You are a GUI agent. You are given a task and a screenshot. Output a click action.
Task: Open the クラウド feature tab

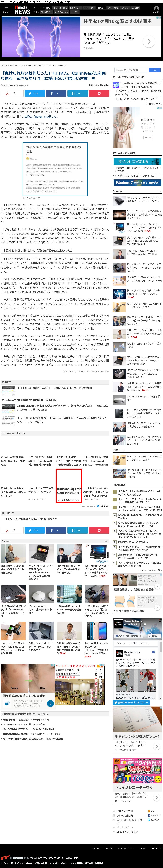(x=75, y=12)
